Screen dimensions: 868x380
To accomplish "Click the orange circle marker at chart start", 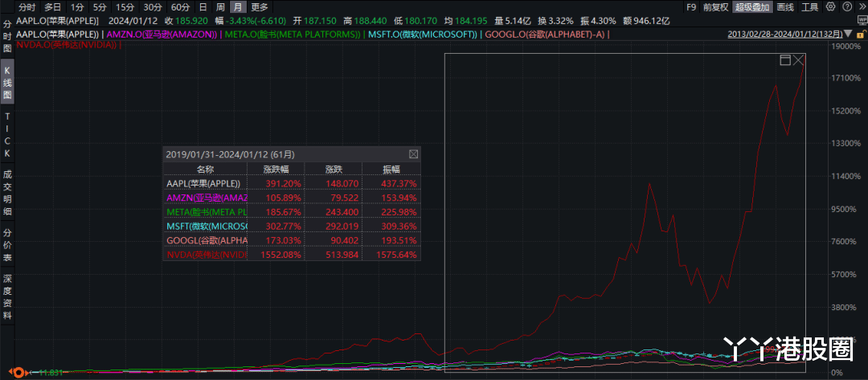I will pyautogui.click(x=18, y=373).
